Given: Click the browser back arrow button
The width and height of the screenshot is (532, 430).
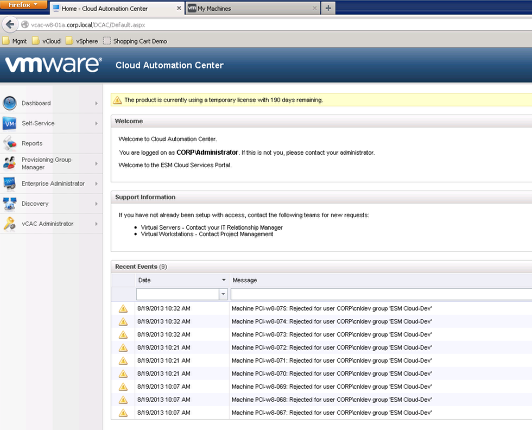Looking at the screenshot, I should 10,24.
